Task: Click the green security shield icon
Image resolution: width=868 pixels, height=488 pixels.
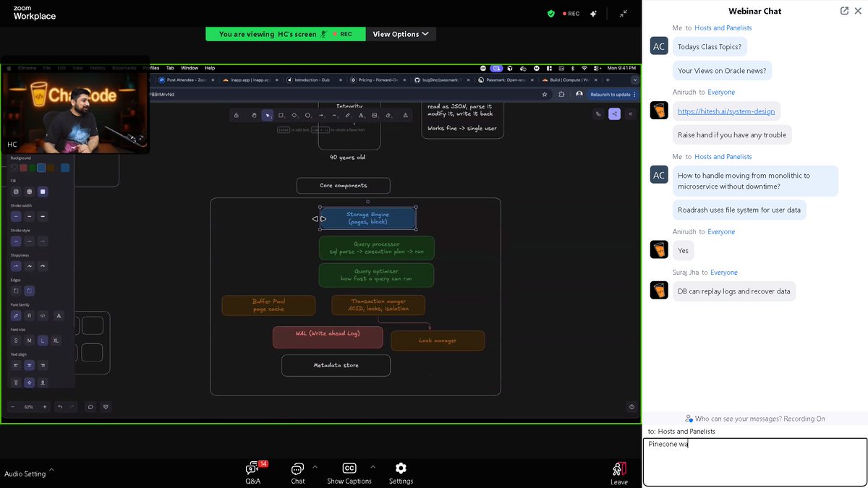Action: pos(551,14)
